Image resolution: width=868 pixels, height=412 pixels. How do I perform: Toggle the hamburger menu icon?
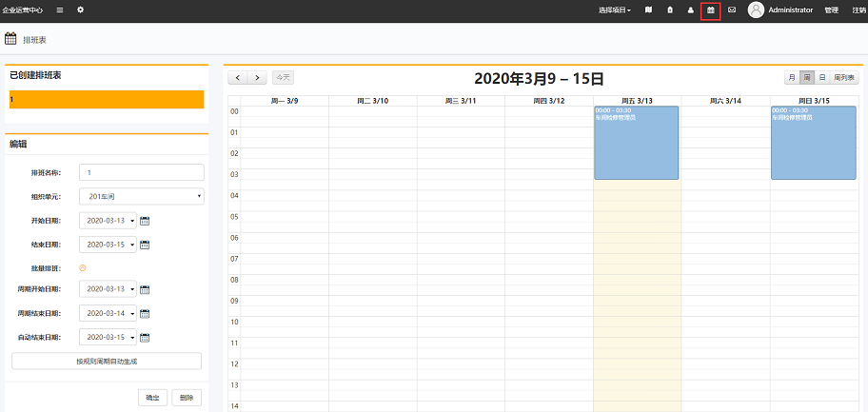[x=60, y=10]
